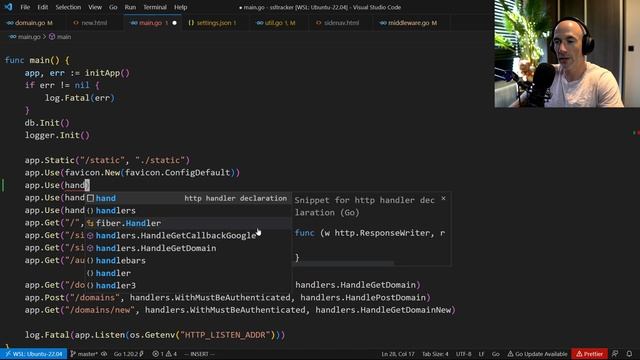Open the View menu

coord(95,7)
